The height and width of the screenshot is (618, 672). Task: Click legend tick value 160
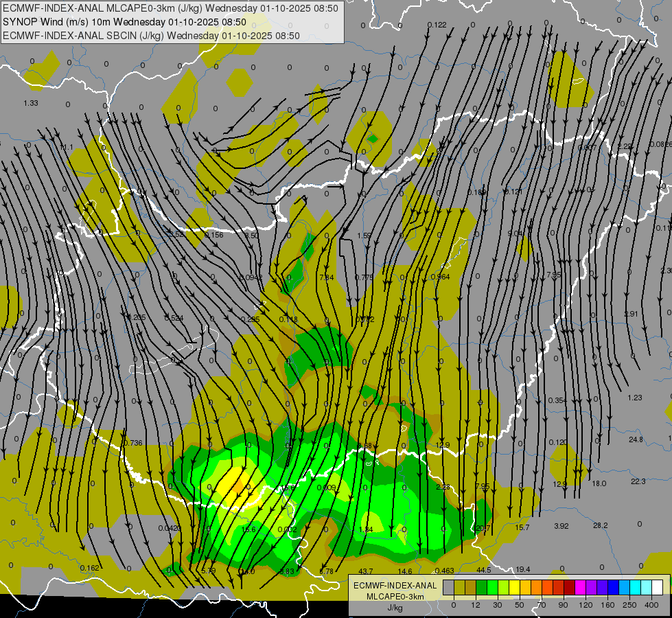607,605
